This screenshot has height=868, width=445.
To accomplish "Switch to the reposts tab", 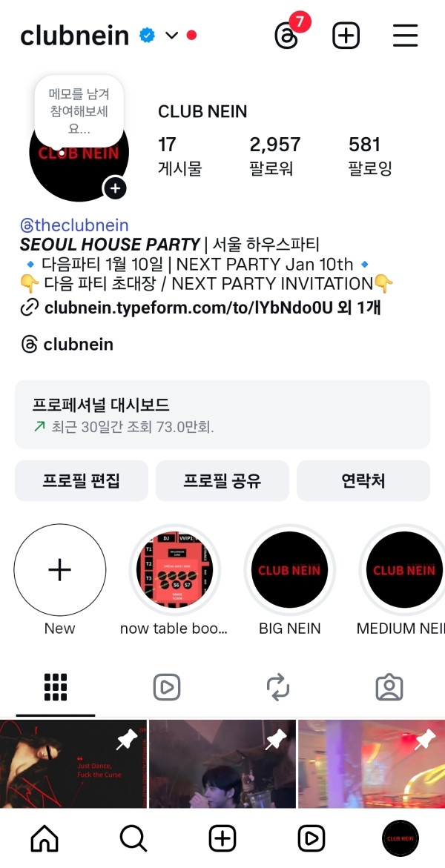I will coord(278,688).
